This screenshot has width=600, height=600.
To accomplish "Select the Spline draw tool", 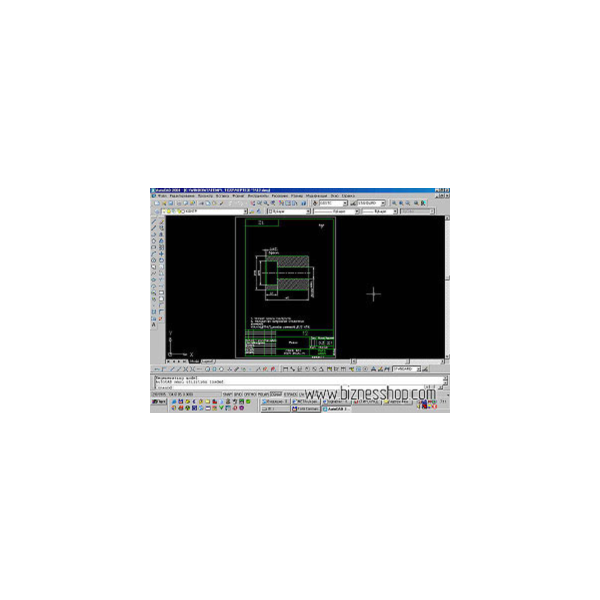I will (153, 273).
